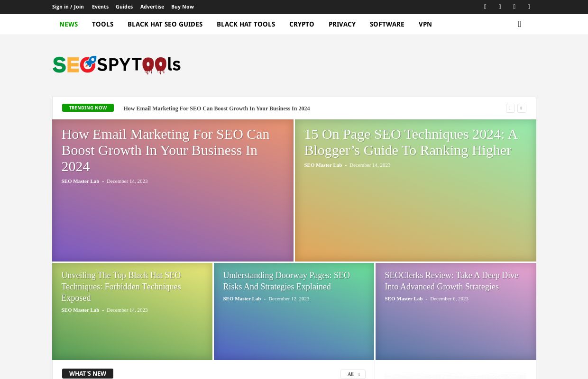Advance to next trending headline arrow
Screen dimensions: 588x379
point(521,108)
